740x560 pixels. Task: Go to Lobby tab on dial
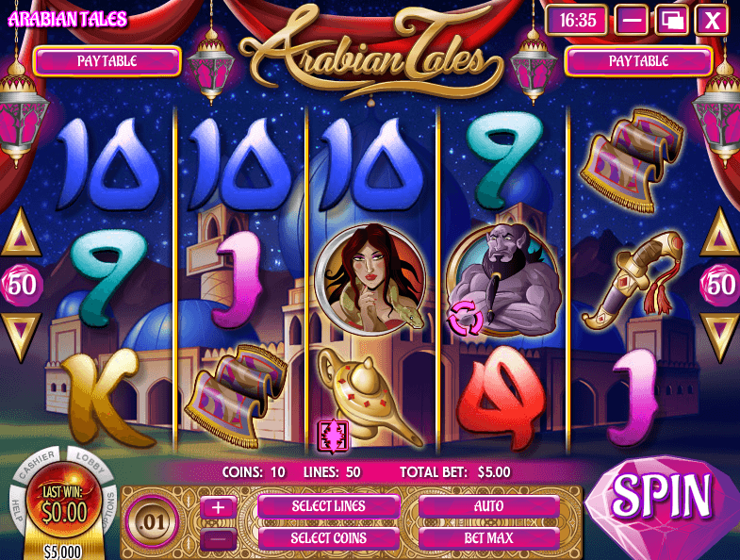pos(90,463)
